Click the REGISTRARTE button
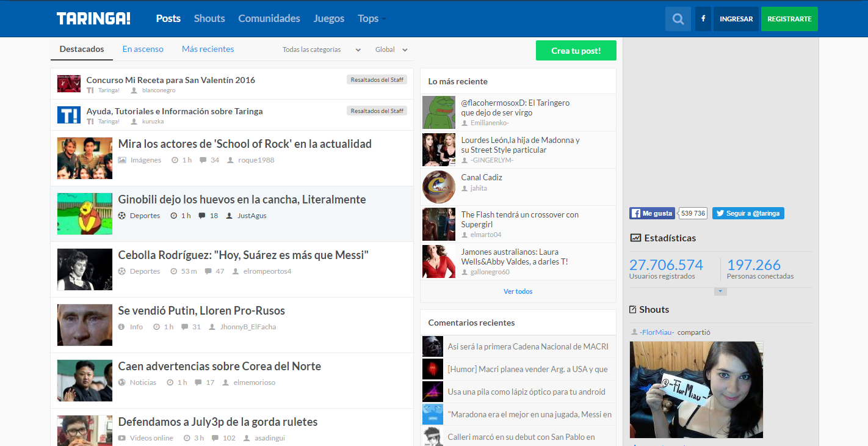The height and width of the screenshot is (446, 868). [789, 19]
